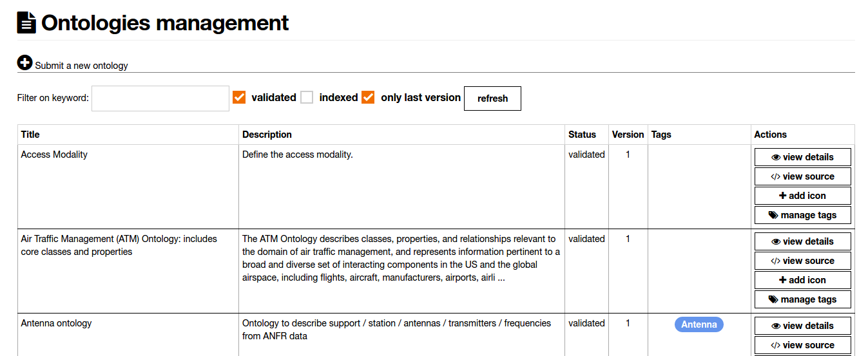The height and width of the screenshot is (356, 868).
Task: Enable the indexed checkbox
Action: [x=307, y=97]
